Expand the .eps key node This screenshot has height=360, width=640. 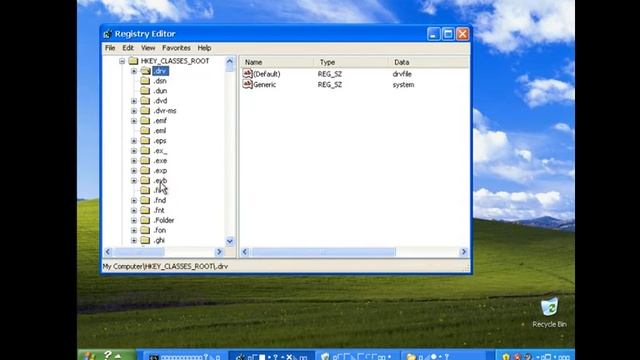134,140
